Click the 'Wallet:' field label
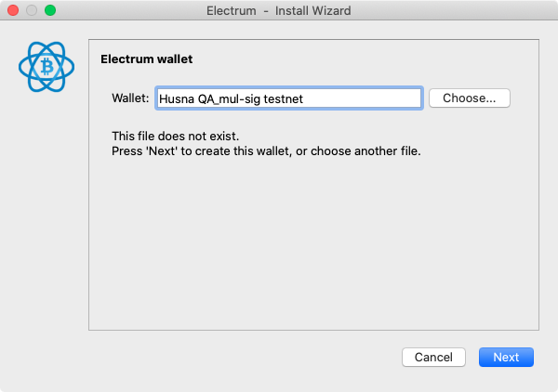Screen dimensions: 558x392 click(x=130, y=98)
